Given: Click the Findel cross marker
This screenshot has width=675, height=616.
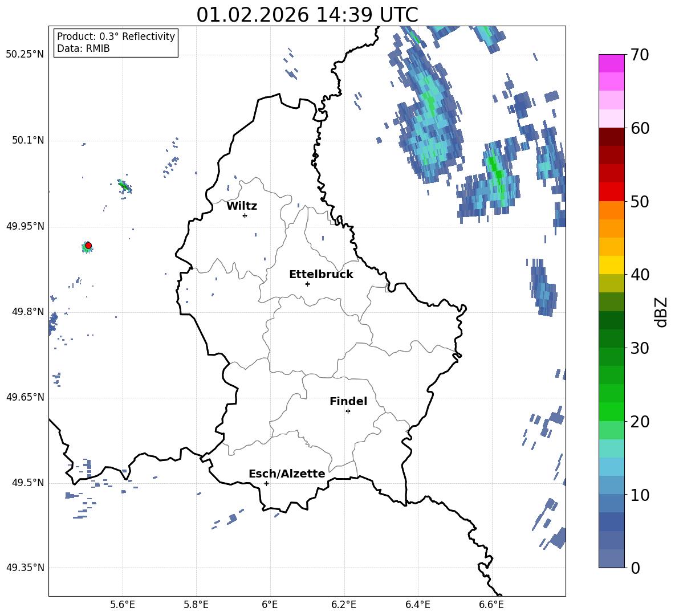Looking at the screenshot, I should 348,411.
